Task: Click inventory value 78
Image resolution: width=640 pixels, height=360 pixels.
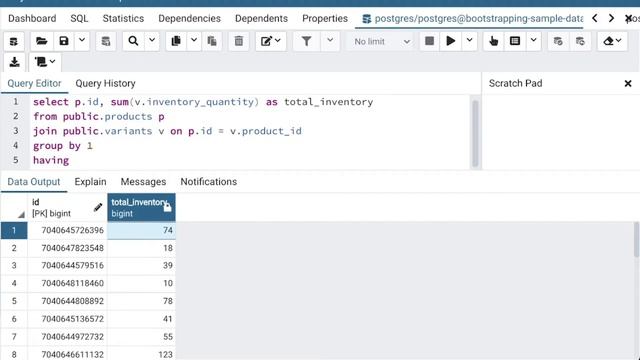Action: click(x=142, y=301)
